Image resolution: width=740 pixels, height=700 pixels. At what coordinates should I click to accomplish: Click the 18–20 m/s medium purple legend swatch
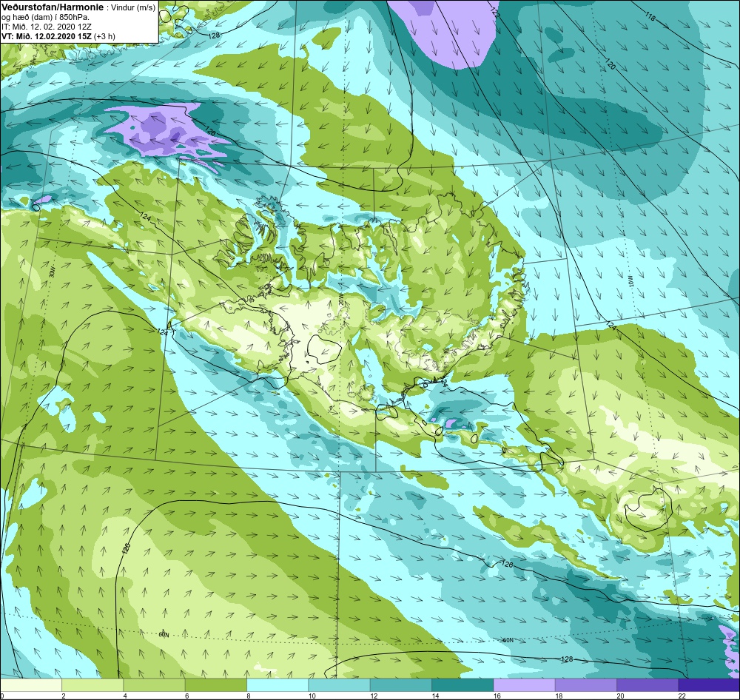coord(585,685)
